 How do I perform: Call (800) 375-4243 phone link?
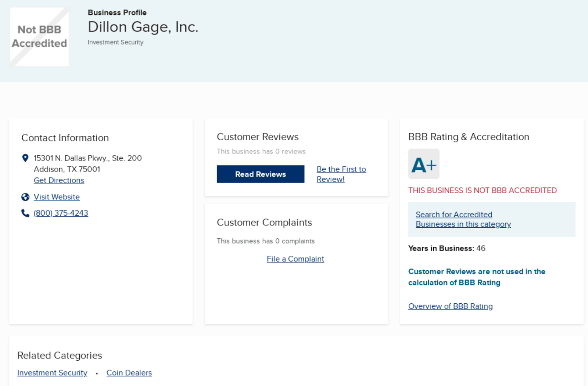[x=61, y=213]
